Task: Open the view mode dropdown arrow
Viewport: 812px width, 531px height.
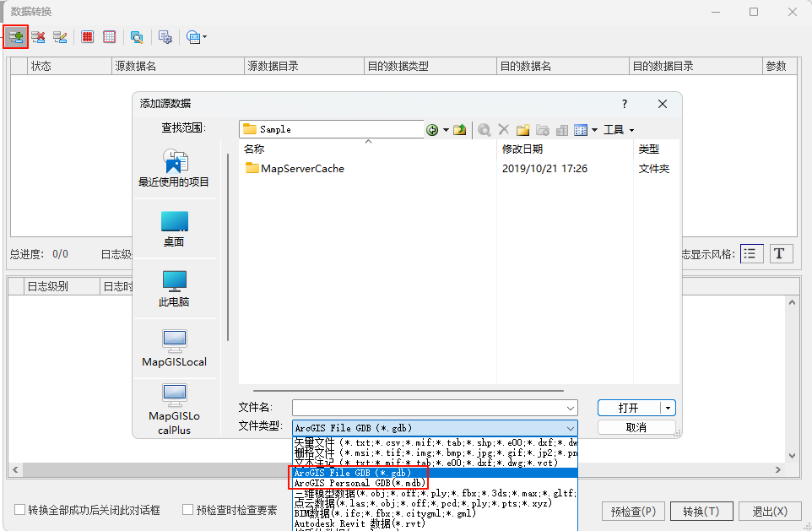Action: (x=594, y=129)
